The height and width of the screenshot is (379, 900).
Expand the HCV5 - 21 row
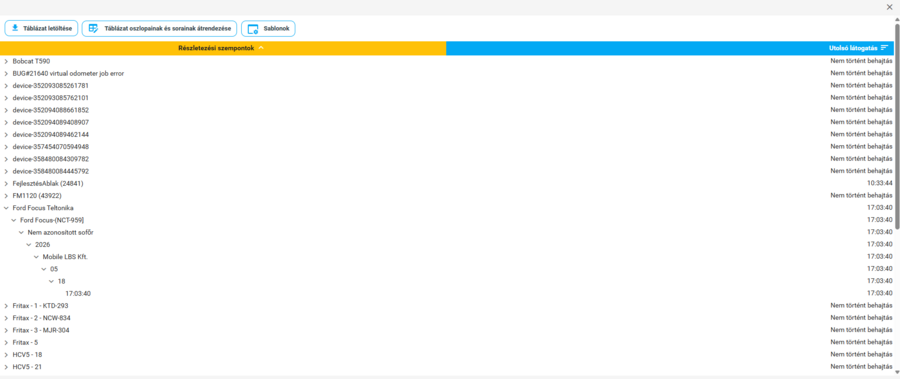[x=6, y=367]
